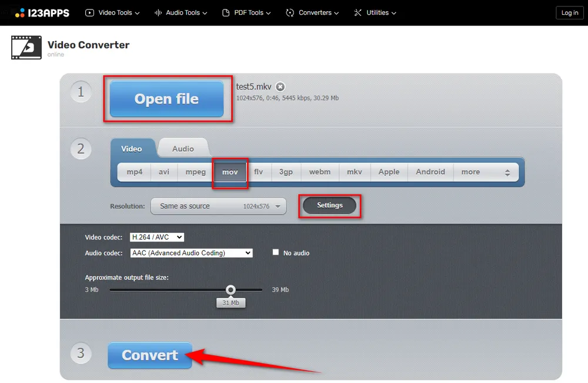Click the 39 Mb maximum size label
The width and height of the screenshot is (588, 383).
[x=280, y=289]
